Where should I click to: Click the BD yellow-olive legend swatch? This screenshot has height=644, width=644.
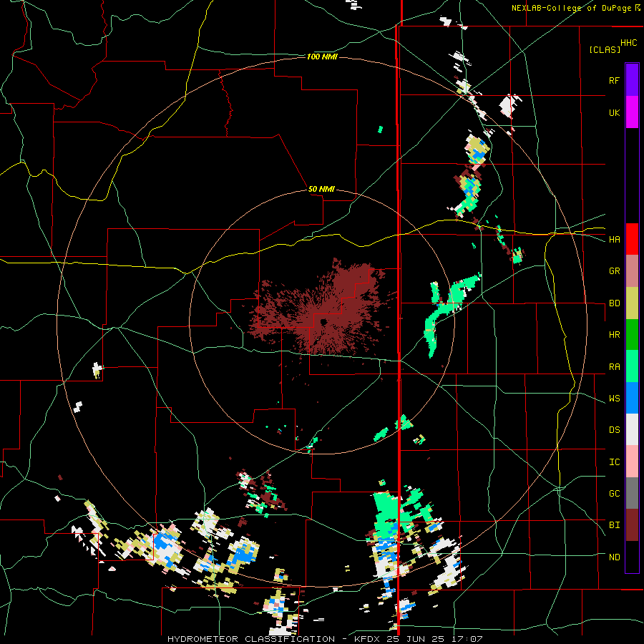(x=632, y=303)
